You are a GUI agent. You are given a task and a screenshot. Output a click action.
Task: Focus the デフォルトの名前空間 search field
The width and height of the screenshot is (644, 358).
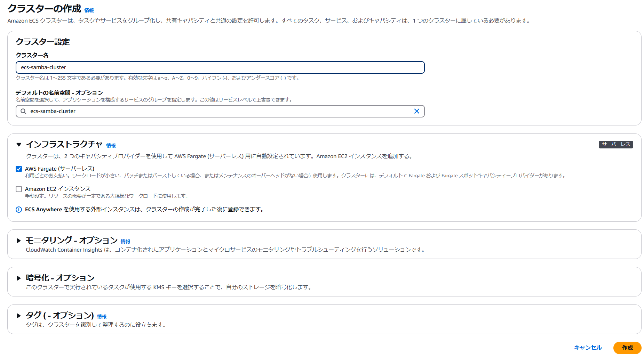tap(220, 111)
